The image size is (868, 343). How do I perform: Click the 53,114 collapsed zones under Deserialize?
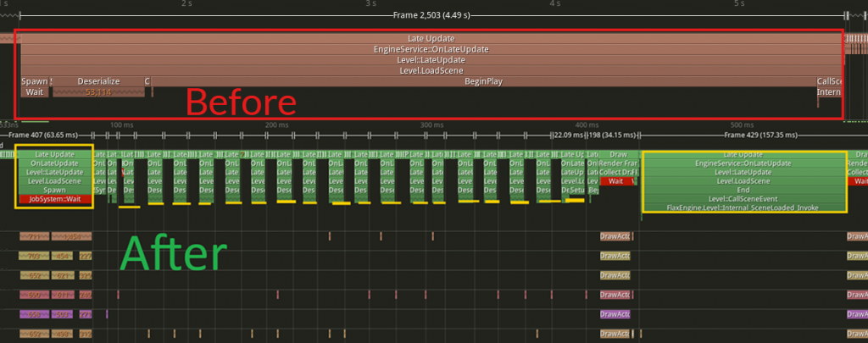coord(98,91)
